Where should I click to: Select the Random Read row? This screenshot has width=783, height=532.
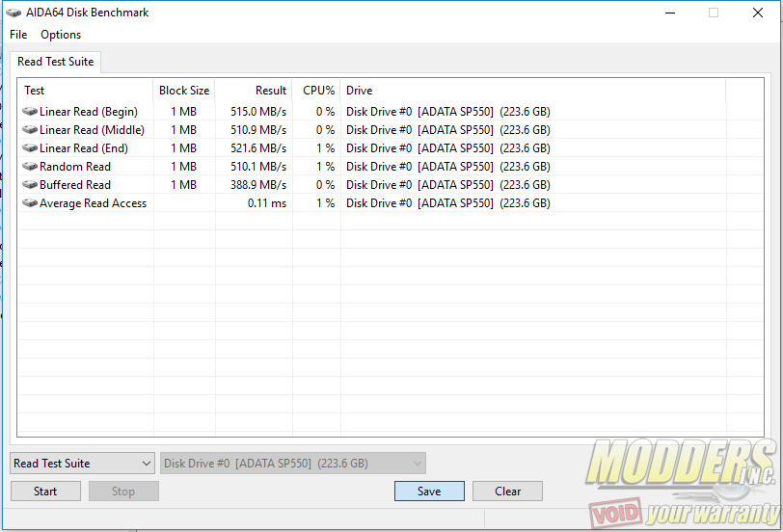coord(391,166)
